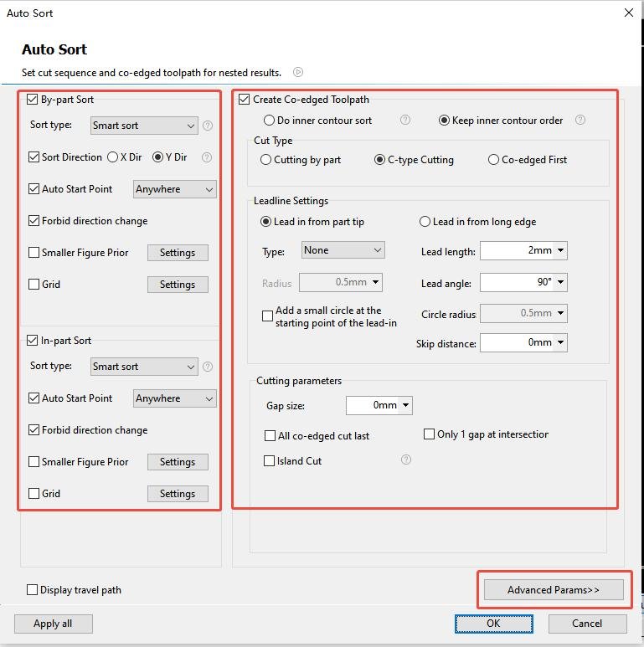This screenshot has height=647, width=644.
Task: Toggle the In-part Sort checkbox
Action: pos(32,341)
